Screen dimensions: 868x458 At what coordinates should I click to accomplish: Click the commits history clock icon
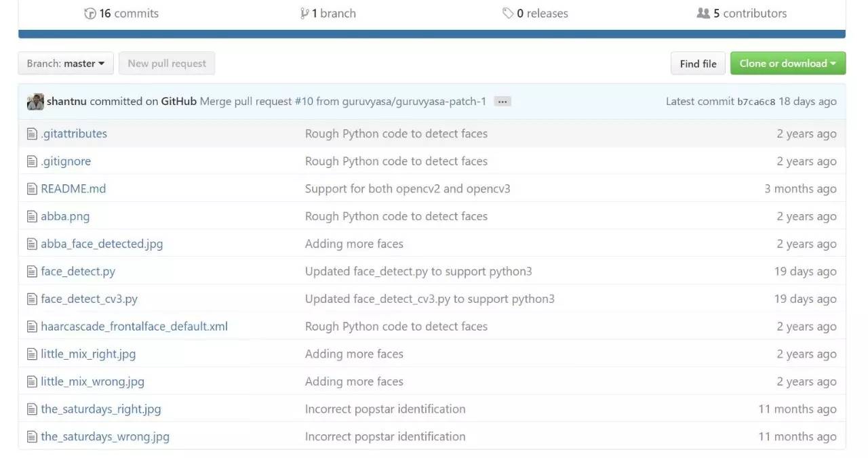coord(90,14)
